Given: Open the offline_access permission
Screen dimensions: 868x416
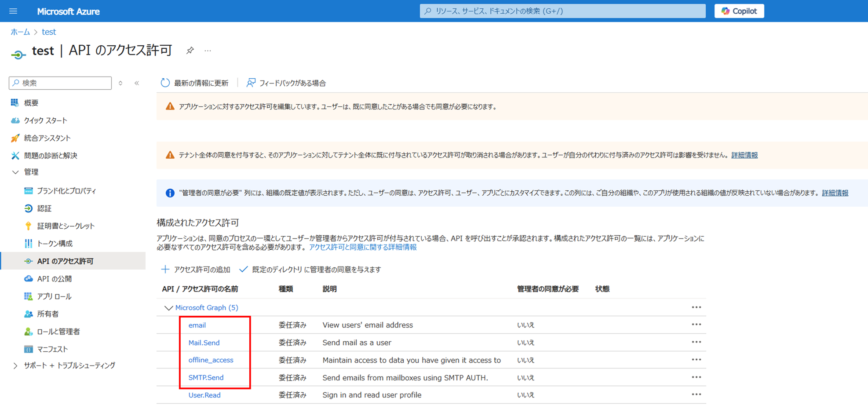Looking at the screenshot, I should pyautogui.click(x=211, y=360).
